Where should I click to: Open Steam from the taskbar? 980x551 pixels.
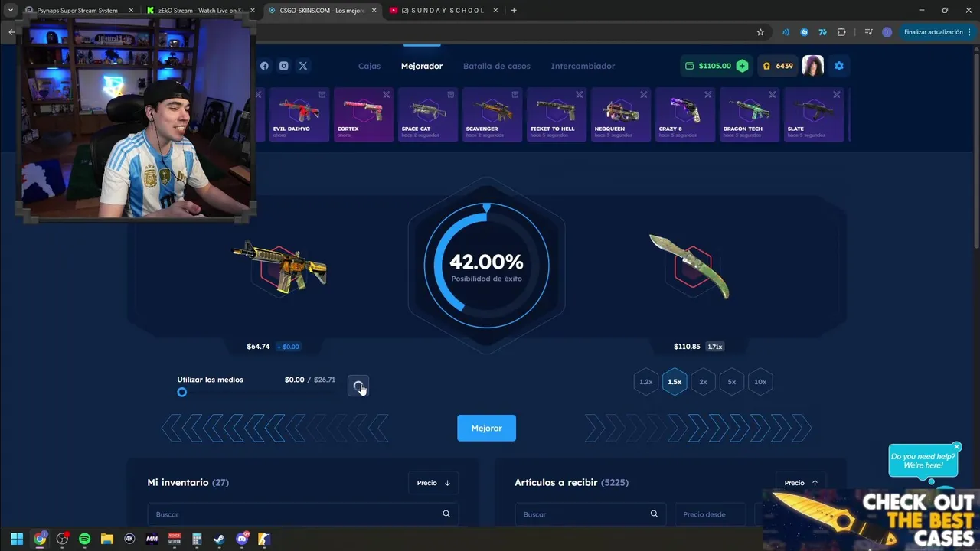coord(219,539)
